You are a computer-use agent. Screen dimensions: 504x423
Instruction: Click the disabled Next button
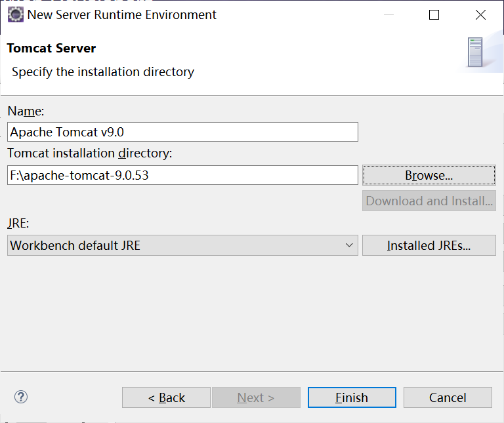pyautogui.click(x=256, y=397)
